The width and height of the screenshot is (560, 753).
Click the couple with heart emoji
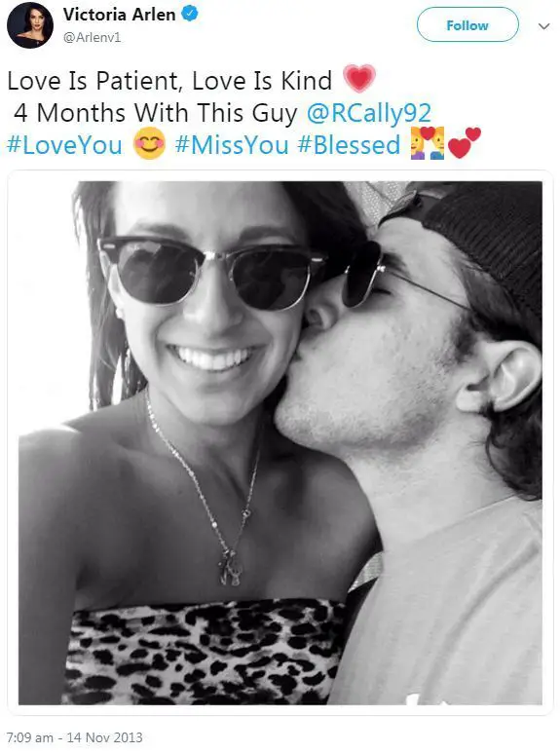point(428,143)
